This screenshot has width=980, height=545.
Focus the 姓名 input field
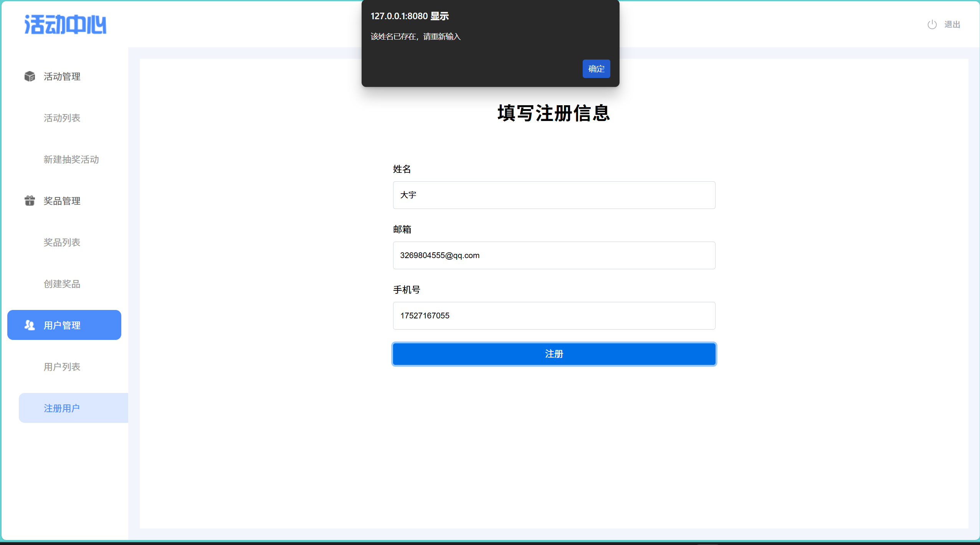(x=554, y=195)
